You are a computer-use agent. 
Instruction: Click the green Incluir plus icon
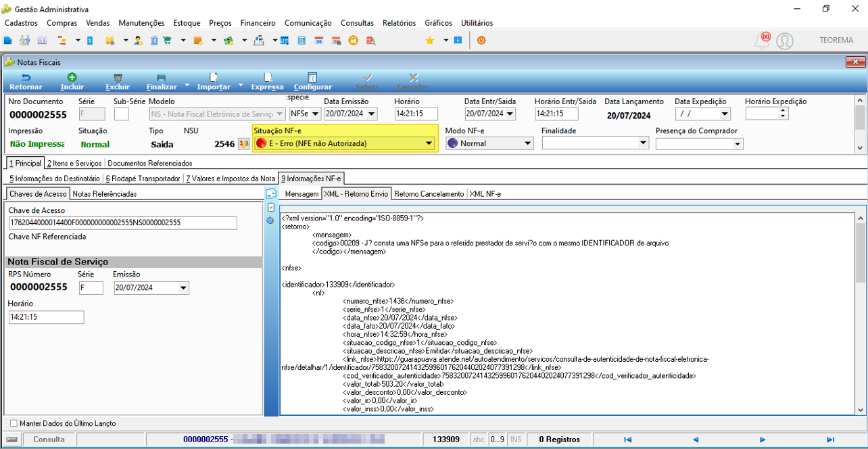72,78
